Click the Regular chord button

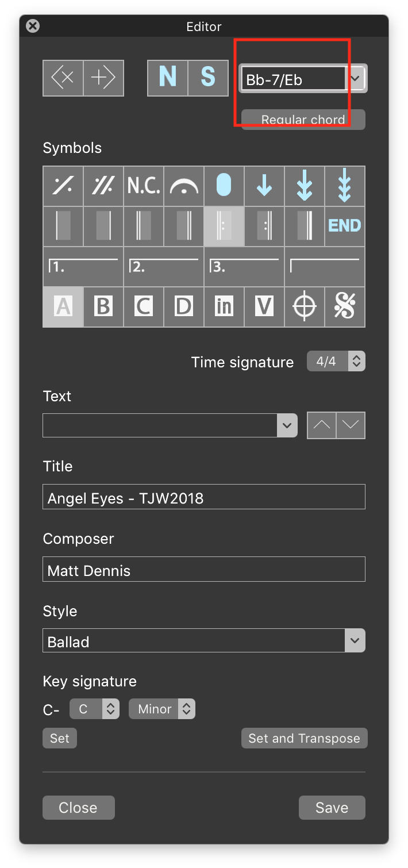pyautogui.click(x=303, y=120)
